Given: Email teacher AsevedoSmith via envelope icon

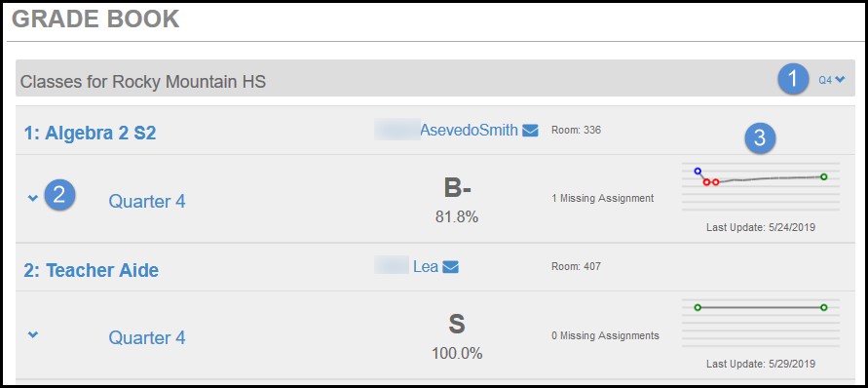Looking at the screenshot, I should 530,131.
